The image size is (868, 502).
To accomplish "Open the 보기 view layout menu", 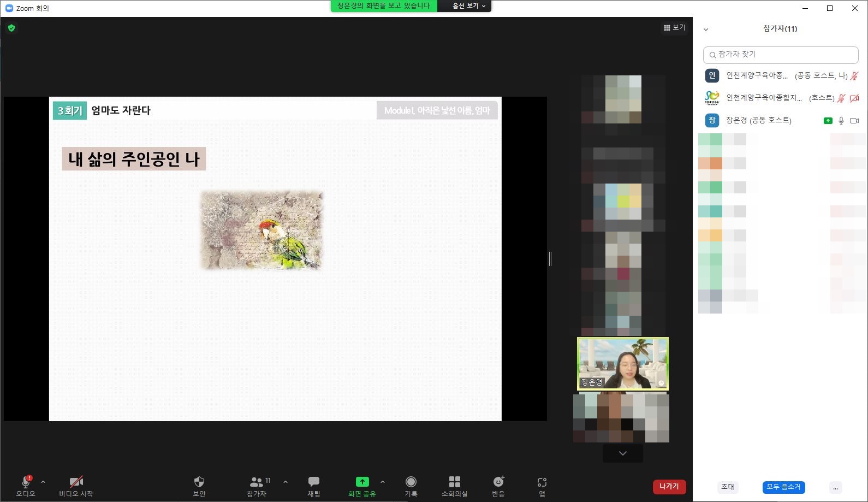I will tap(674, 27).
